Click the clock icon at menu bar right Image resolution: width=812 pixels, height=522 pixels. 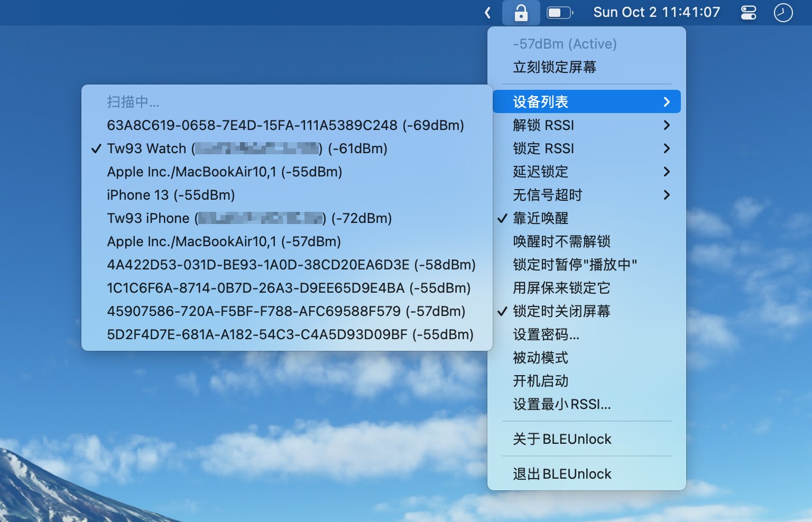[x=783, y=12]
